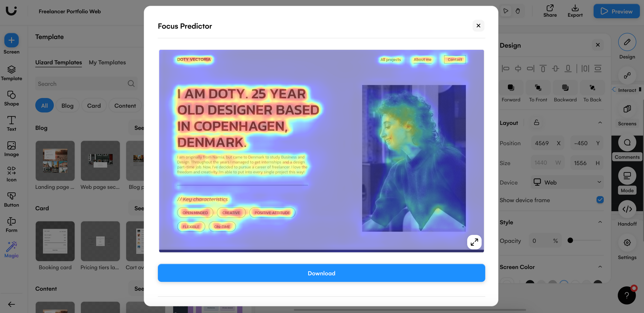The image size is (644, 313).
Task: Select the Text tool in the sidebar
Action: click(x=11, y=124)
